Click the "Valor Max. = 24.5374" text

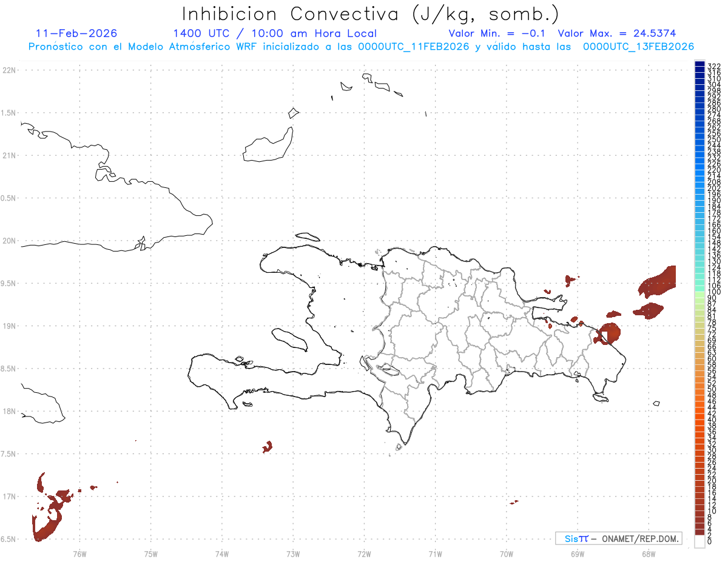(617, 33)
